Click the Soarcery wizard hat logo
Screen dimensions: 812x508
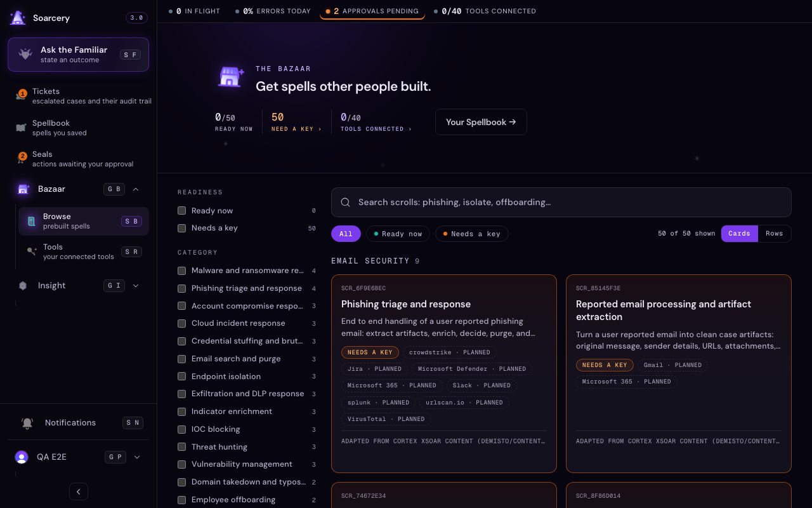[x=18, y=18]
